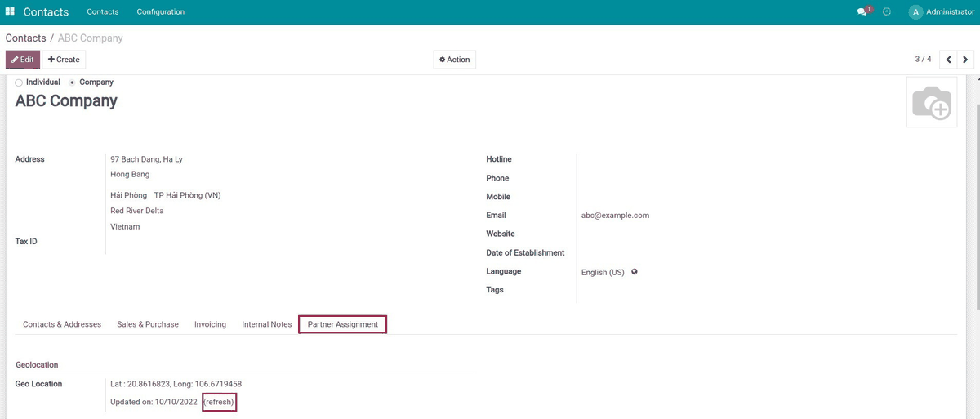Viewport: 980px width, 419px height.
Task: Switch to Invoicing tab
Action: (x=210, y=324)
